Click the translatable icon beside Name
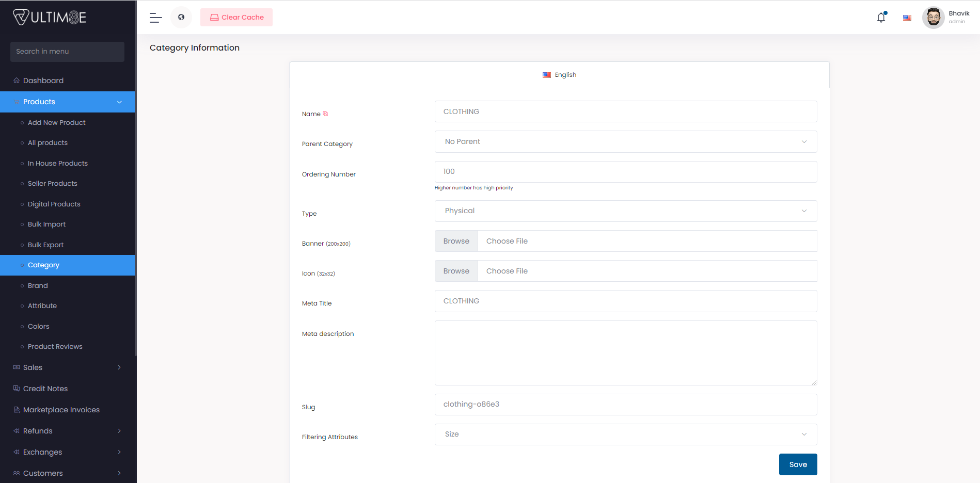Viewport: 980px width, 483px height. coord(325,114)
